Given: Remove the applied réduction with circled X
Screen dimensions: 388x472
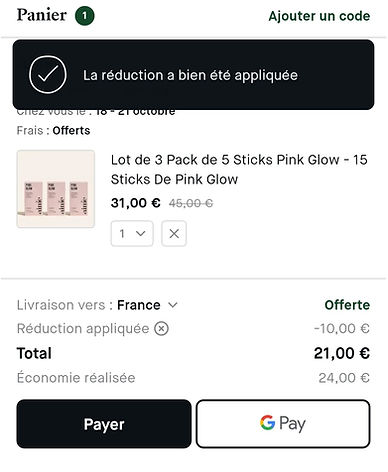Looking at the screenshot, I should (161, 329).
